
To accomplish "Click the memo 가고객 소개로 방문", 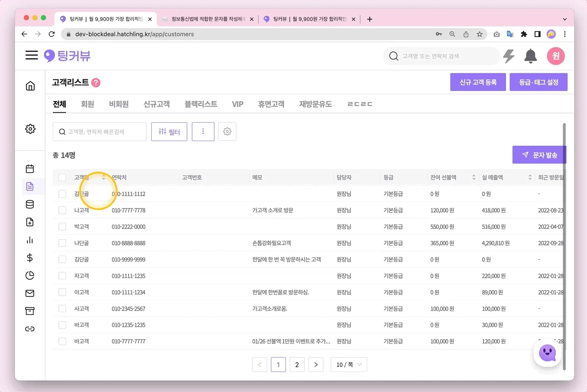I will (273, 210).
